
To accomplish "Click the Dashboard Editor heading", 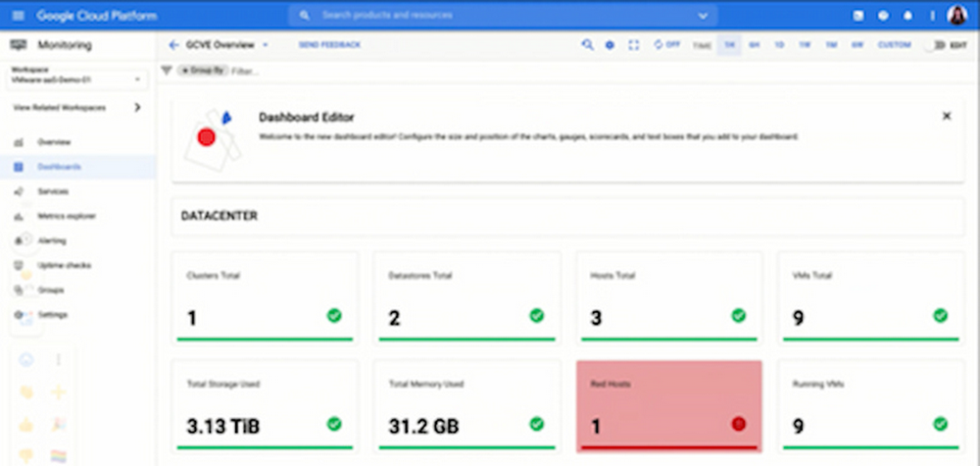I will click(x=306, y=117).
